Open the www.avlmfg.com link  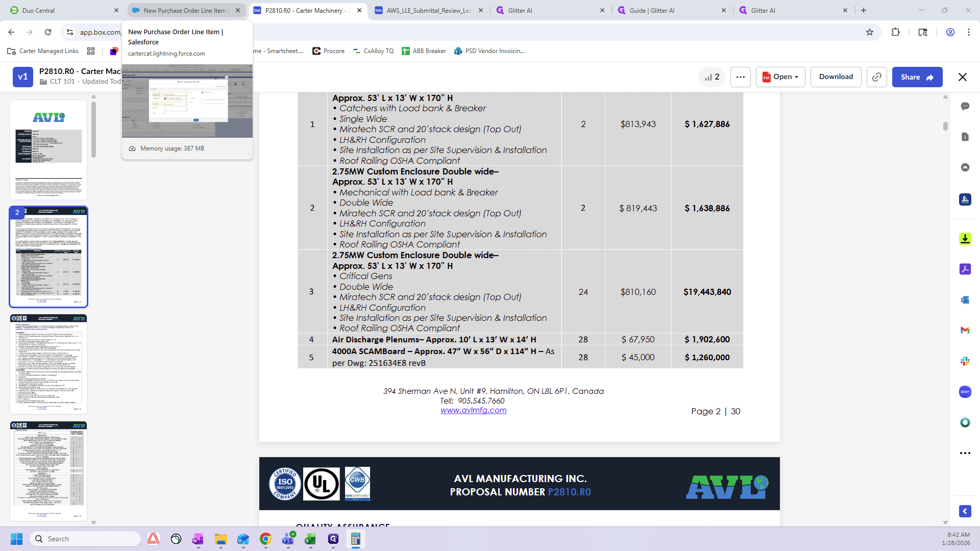[473, 410]
